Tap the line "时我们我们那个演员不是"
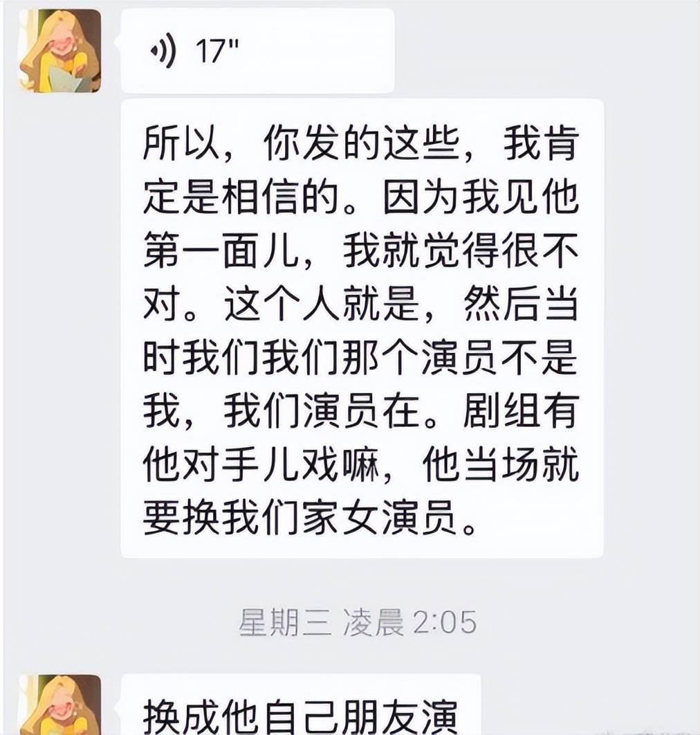700x735 pixels. click(x=361, y=358)
